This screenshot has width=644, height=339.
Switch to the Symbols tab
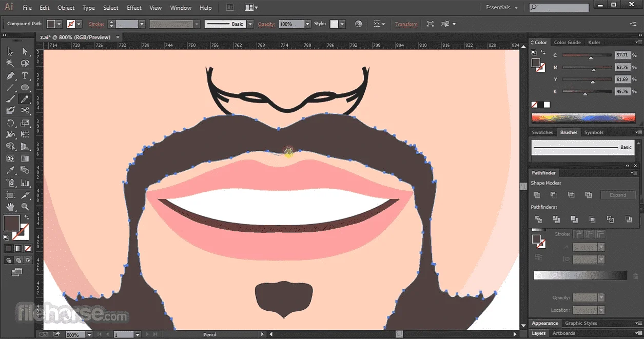tap(594, 132)
